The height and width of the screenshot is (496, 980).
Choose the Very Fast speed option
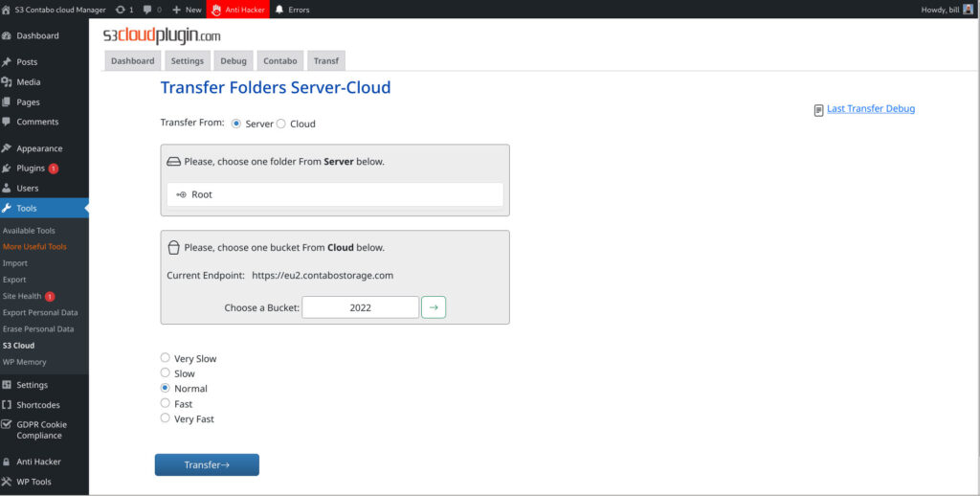click(165, 417)
